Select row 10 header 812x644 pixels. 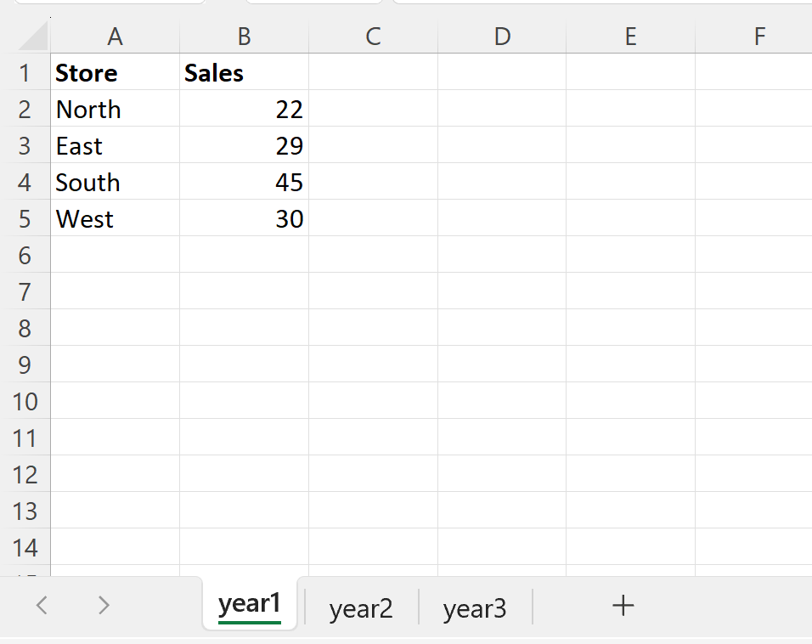click(x=25, y=401)
